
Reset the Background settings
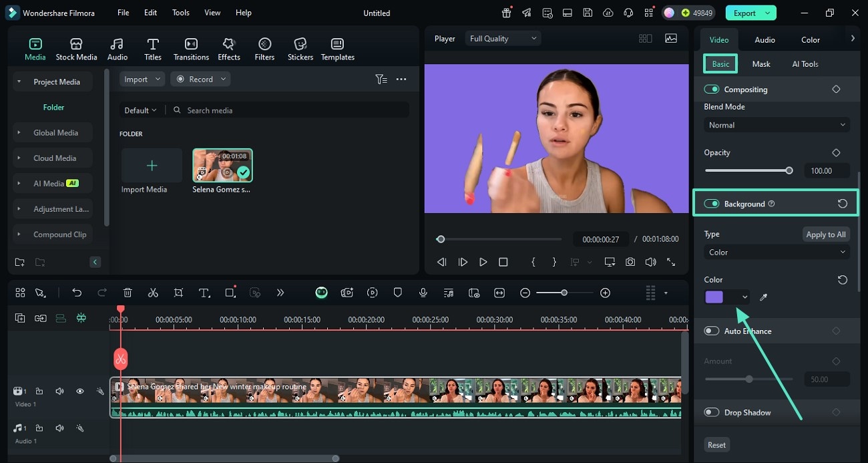pos(843,204)
